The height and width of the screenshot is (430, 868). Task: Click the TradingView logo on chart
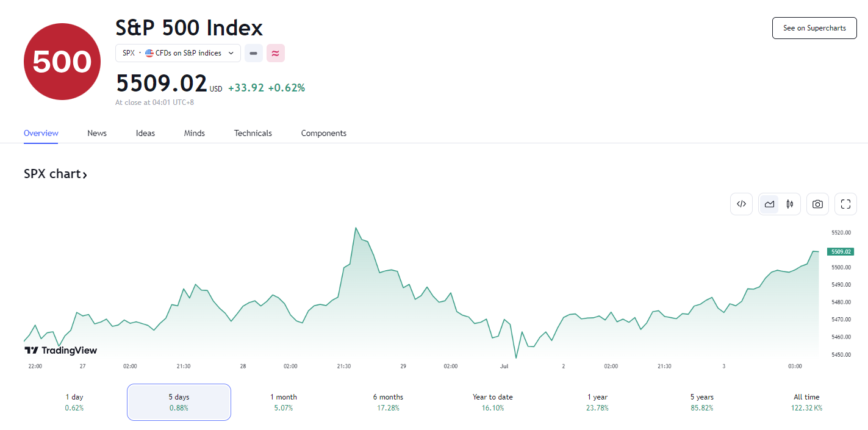(x=61, y=351)
